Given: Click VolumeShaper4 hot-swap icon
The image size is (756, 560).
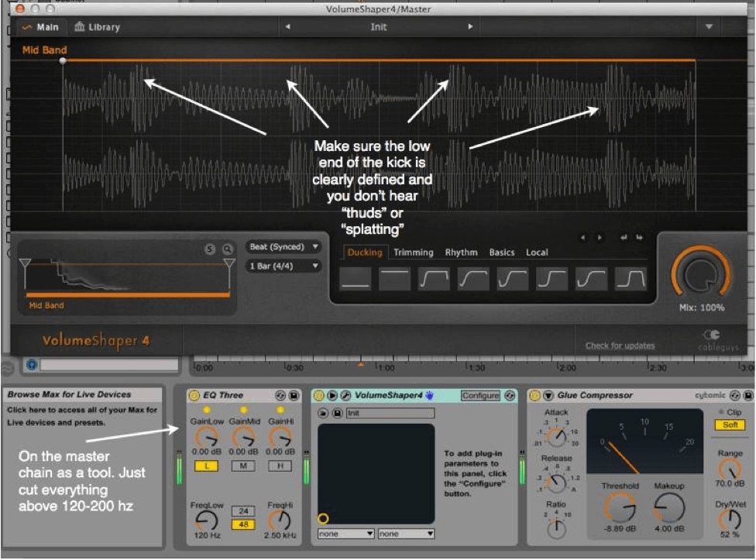Looking at the screenshot, I should coord(510,396).
